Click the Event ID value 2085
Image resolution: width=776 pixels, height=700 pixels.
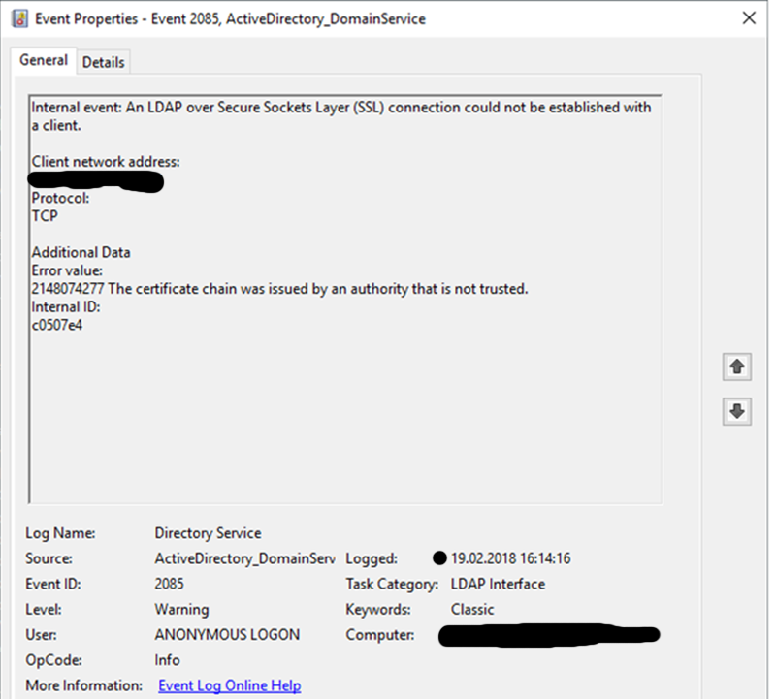(x=169, y=584)
